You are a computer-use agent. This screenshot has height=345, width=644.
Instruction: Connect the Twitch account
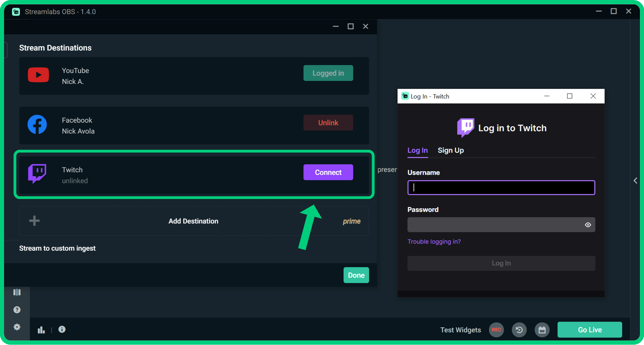328,172
